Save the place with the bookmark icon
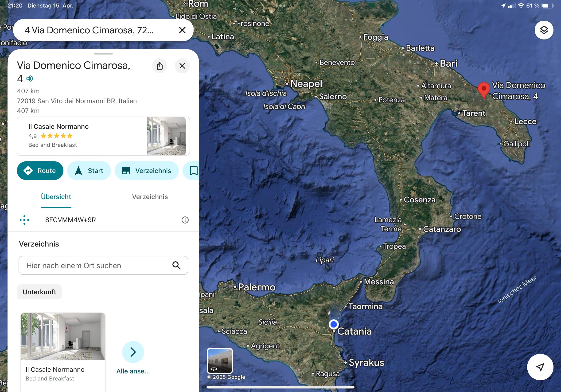The image size is (561, 392). point(193,171)
